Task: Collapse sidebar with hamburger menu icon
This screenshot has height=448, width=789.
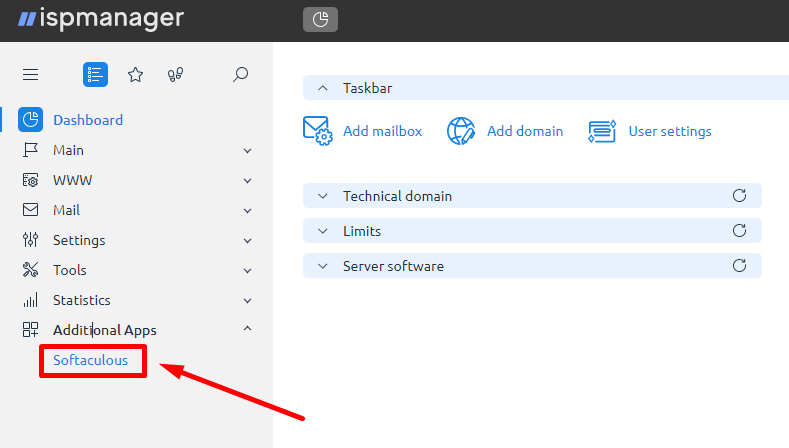Action: tap(30, 74)
